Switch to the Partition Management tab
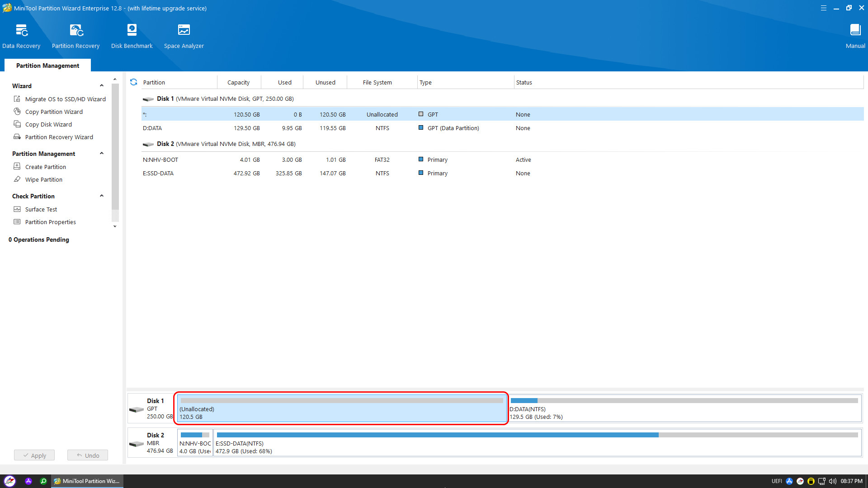The image size is (868, 488). (x=47, y=66)
